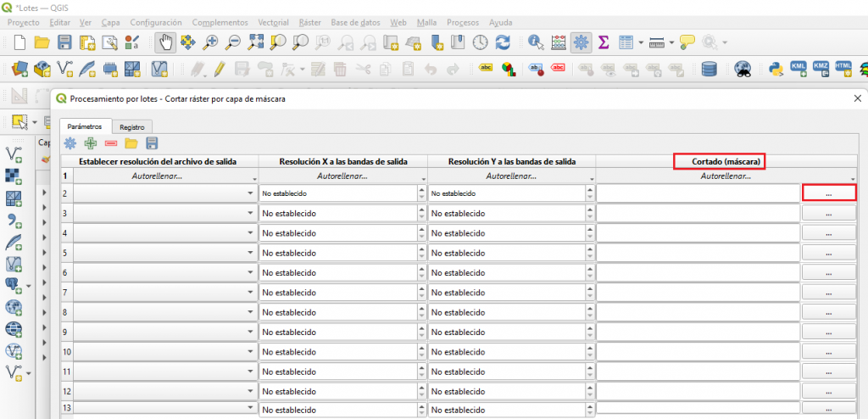Click the Sigma statistical summary icon
This screenshot has height=419, width=868.
pyautogui.click(x=604, y=42)
